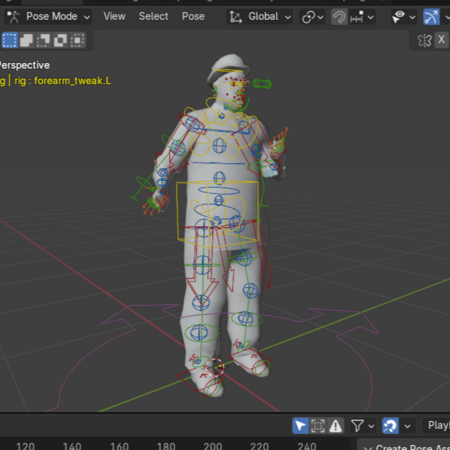
Task: Click the pose mirror butterfly icon
Action: (424, 40)
